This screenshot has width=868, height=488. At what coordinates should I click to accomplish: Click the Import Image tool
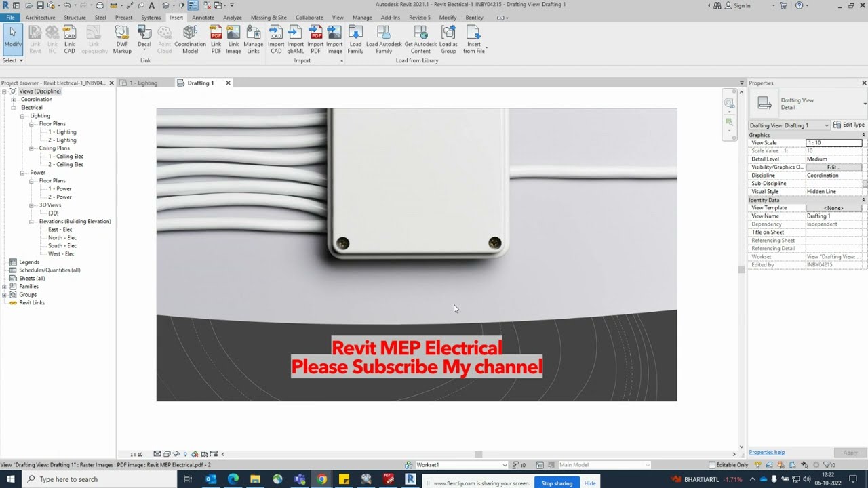click(x=334, y=39)
